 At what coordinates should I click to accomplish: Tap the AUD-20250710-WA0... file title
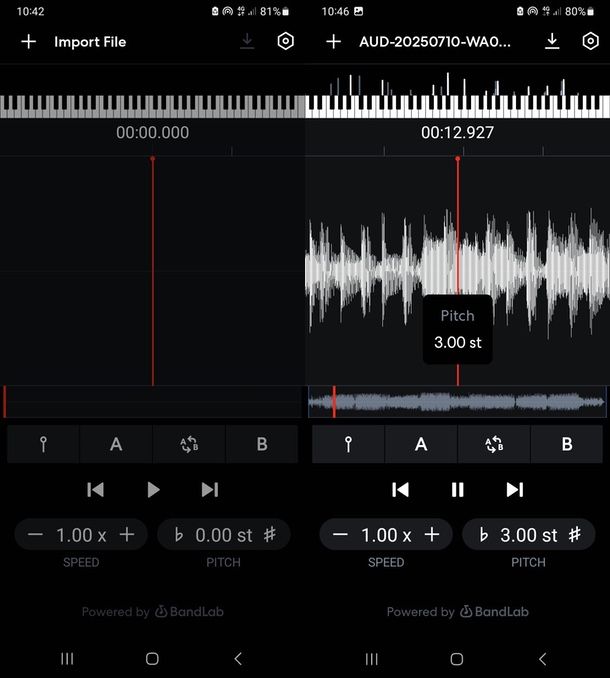click(434, 42)
